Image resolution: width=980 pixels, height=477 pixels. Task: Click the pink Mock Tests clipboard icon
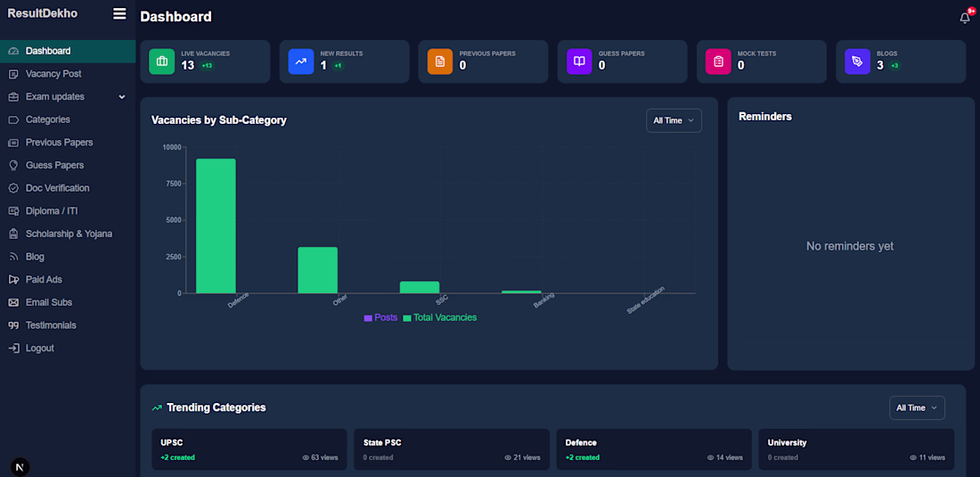point(718,62)
